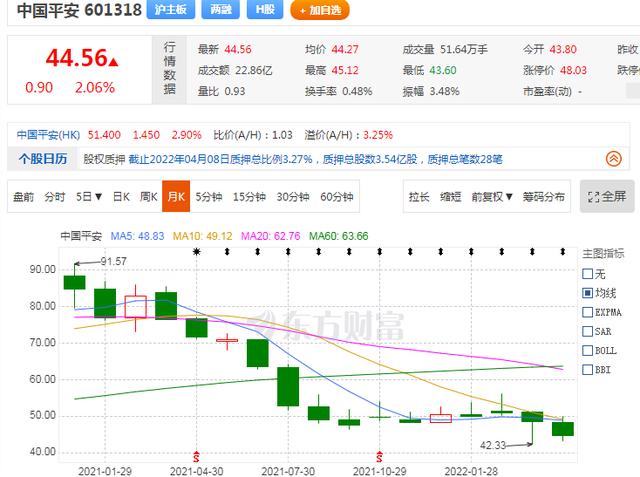Click the 两融 tag button
The height and width of the screenshot is (477, 640).
221,9
